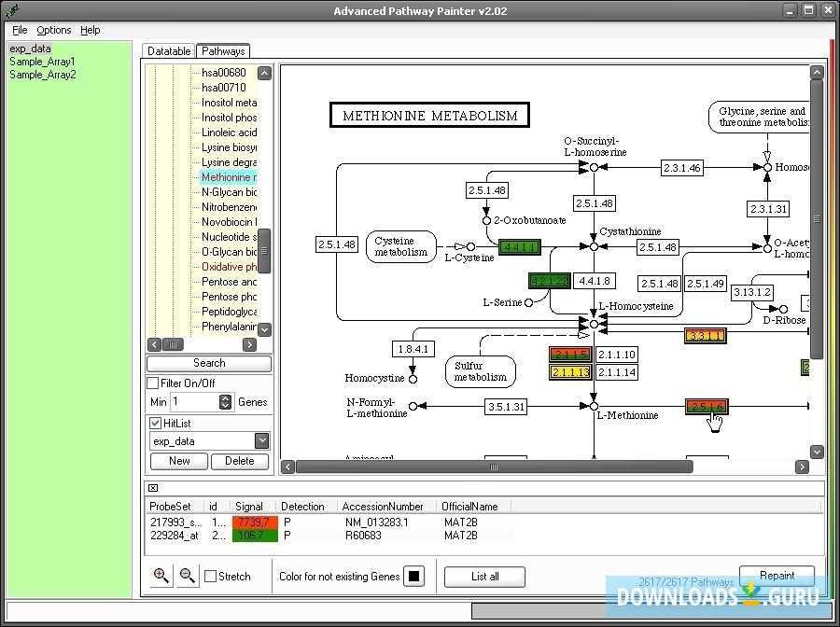
Task: Select the Linoleic acid tree item
Action: pos(229,132)
